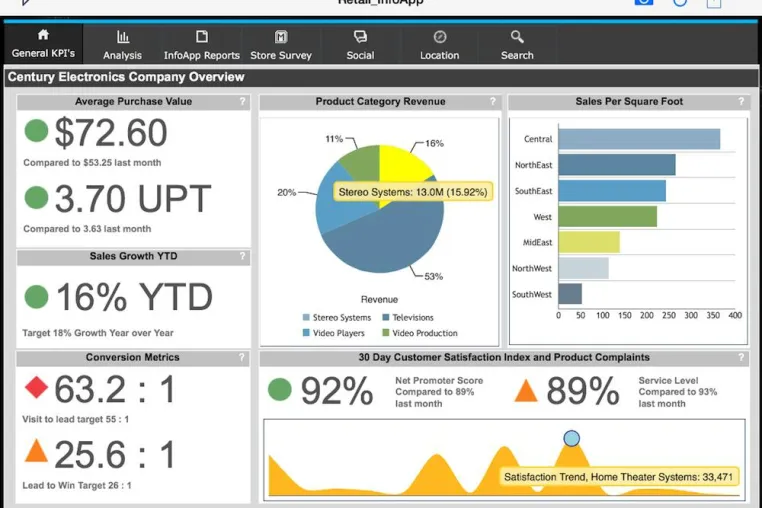Screen dimensions: 762x508
Task: Click the yellow MidEast bar
Action: [589, 242]
